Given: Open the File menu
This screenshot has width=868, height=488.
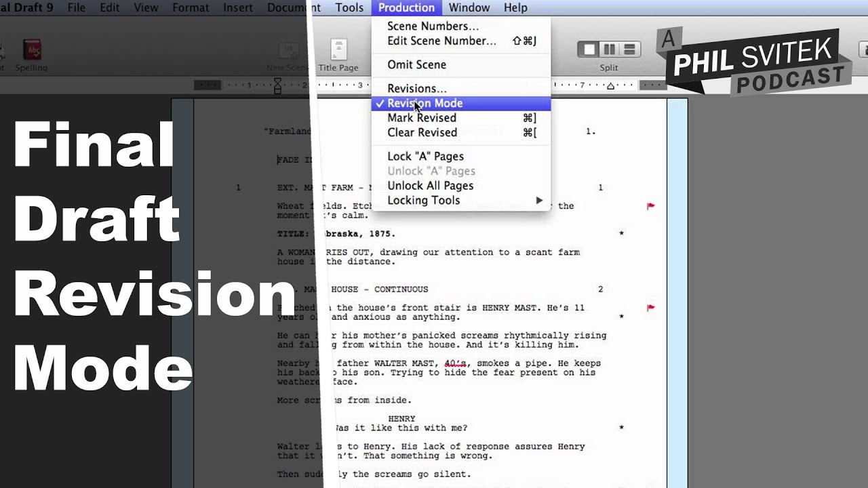Looking at the screenshot, I should [x=77, y=7].
